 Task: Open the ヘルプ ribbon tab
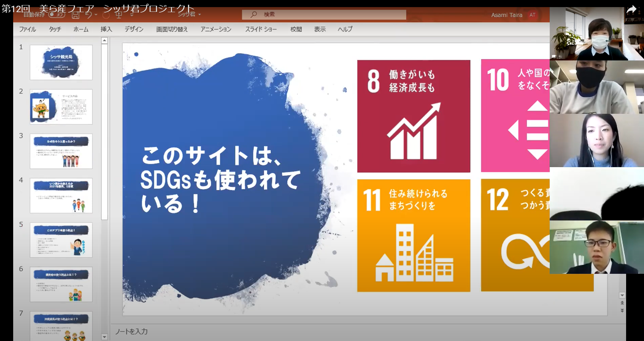345,29
